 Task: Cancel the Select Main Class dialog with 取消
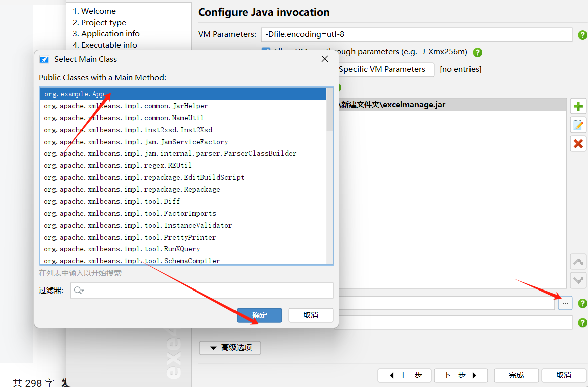pos(311,315)
